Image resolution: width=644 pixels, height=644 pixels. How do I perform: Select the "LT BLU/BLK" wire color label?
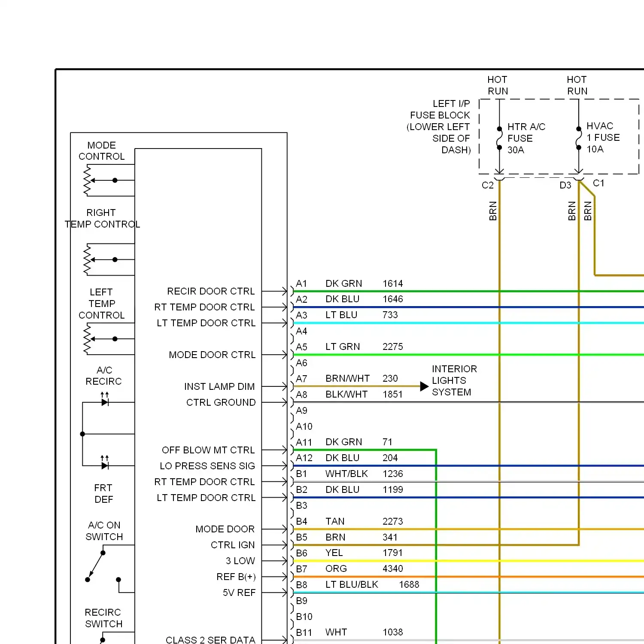(x=352, y=584)
